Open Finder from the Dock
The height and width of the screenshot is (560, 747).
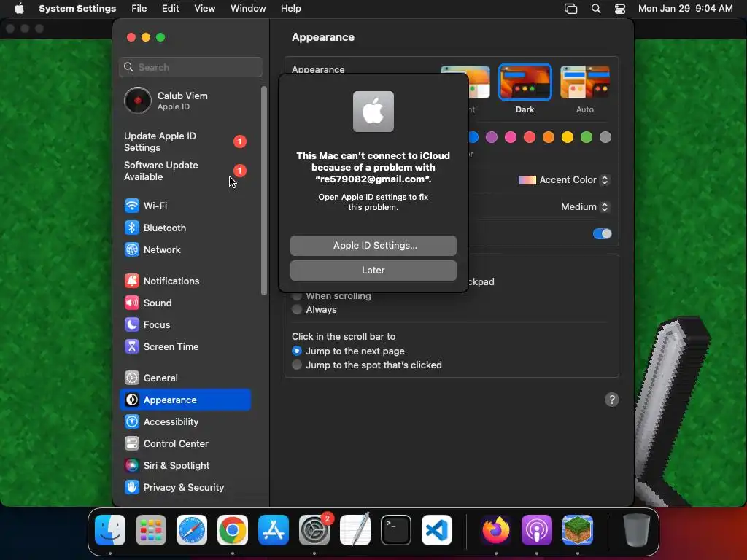[110, 530]
